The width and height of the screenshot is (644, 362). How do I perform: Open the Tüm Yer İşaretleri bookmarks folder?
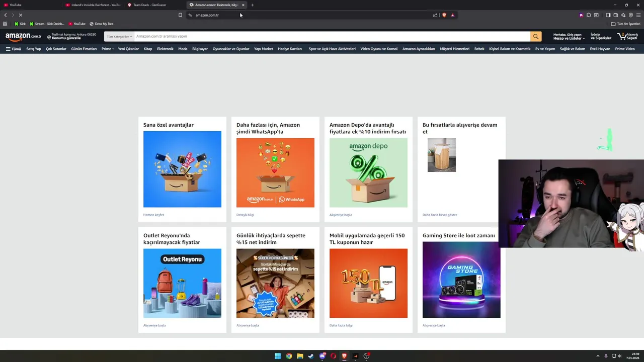625,24
